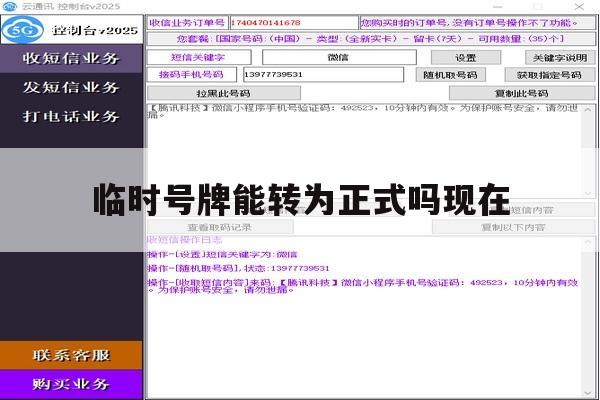
Task: Click the 设置 button
Action: click(x=466, y=58)
